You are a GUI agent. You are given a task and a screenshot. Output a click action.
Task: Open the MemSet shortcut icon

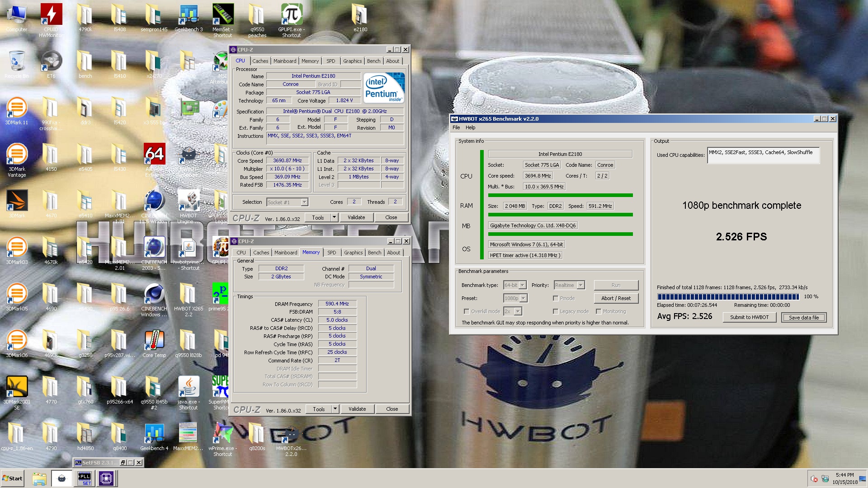[223, 20]
